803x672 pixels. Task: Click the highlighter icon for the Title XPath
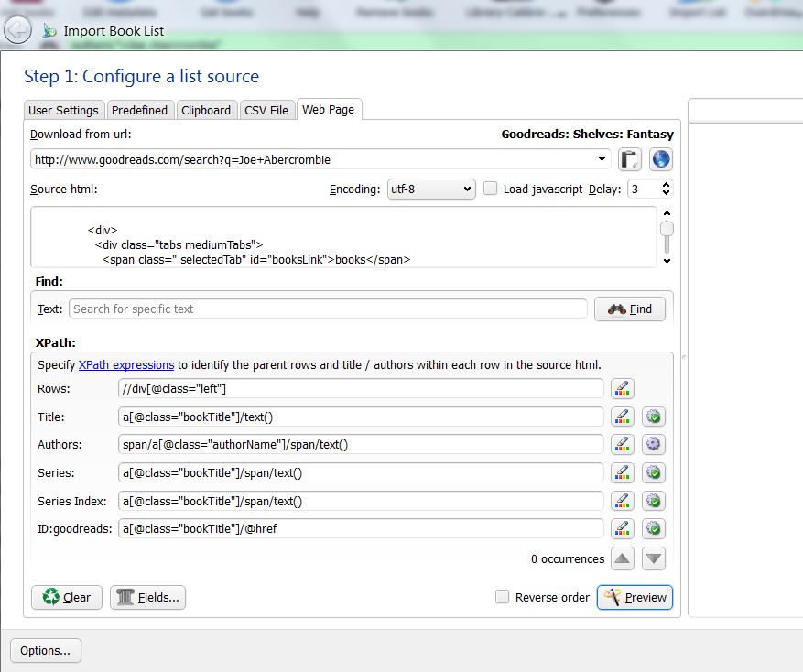(622, 417)
